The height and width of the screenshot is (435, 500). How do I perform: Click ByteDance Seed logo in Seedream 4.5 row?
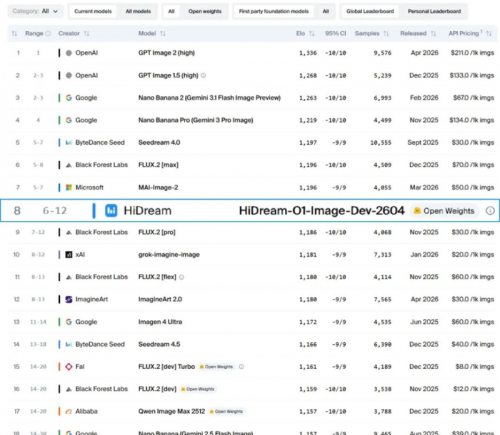pyautogui.click(x=69, y=344)
